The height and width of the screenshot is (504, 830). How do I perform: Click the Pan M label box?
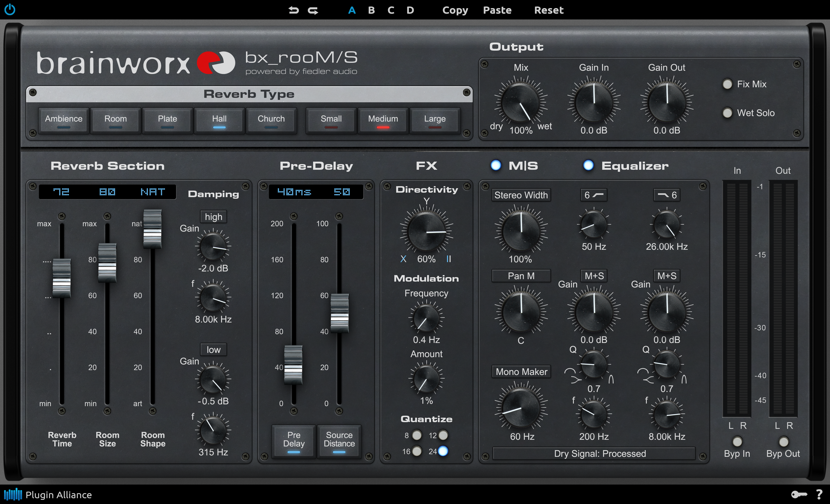coord(521,276)
